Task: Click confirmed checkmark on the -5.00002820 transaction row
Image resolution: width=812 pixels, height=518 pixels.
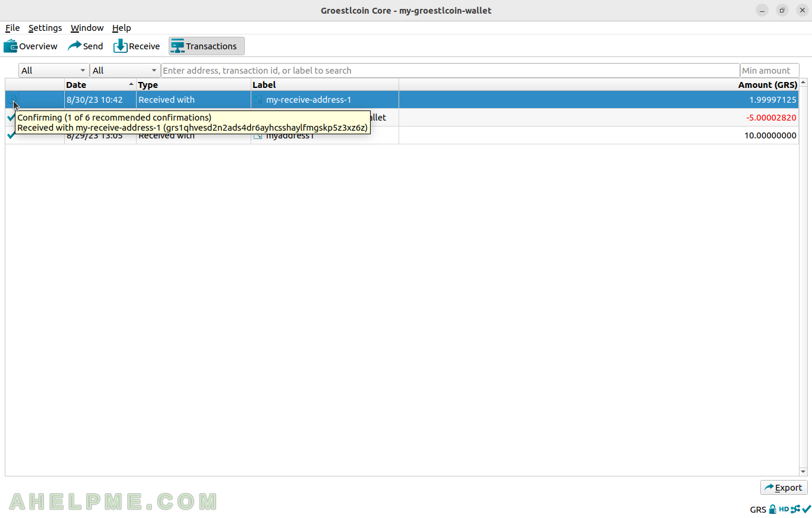Action: click(11, 118)
